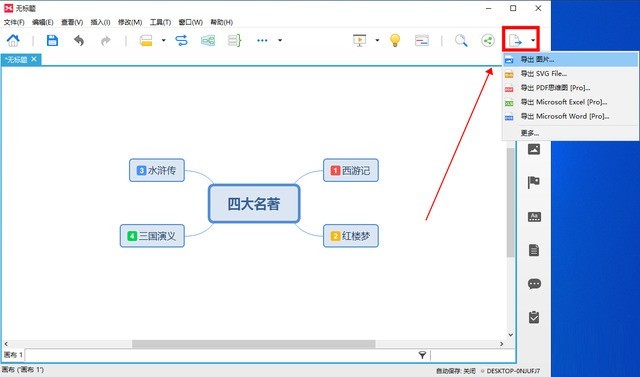The width and height of the screenshot is (640, 377).
Task: Click 更多... in export menu
Action: tap(570, 133)
